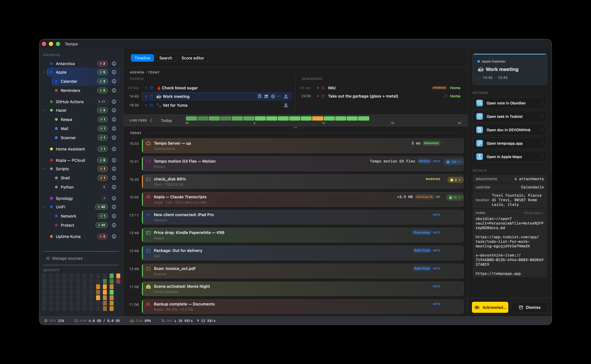
Task: Click the RAM 6.0 GB / 8.0 GB status entry
Action: [x=97, y=321]
